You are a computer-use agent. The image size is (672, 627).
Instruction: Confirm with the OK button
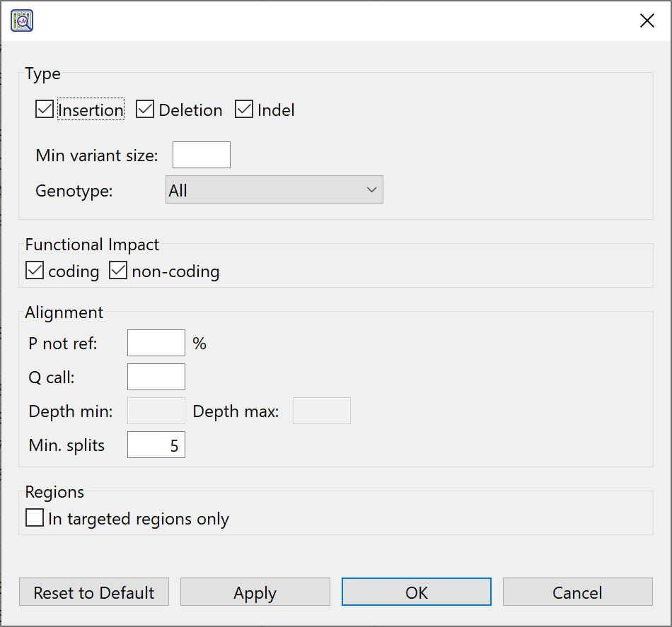point(416,592)
